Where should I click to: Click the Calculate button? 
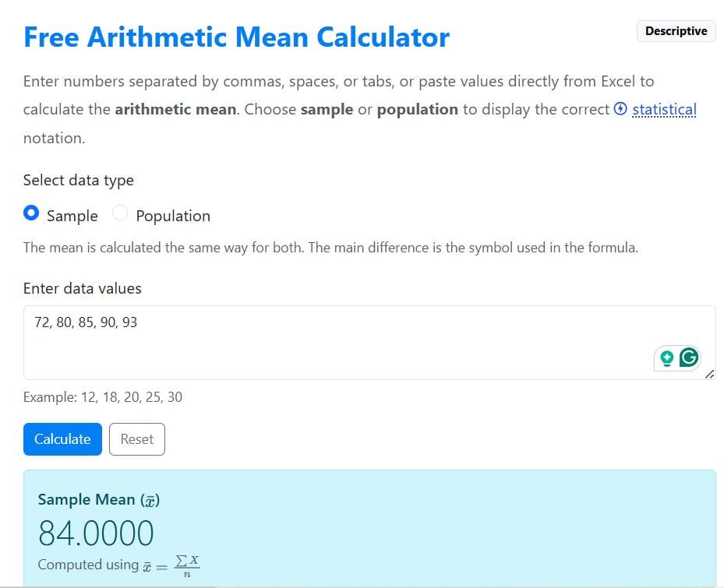coord(62,438)
